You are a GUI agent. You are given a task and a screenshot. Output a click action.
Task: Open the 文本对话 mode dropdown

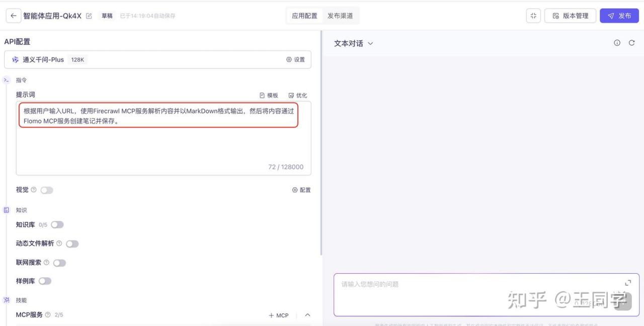click(x=354, y=44)
